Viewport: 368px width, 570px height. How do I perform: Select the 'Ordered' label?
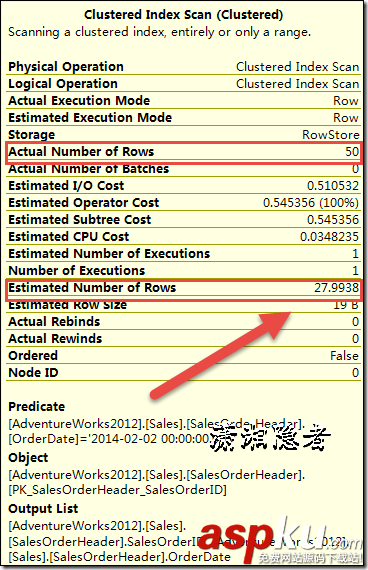[33, 356]
